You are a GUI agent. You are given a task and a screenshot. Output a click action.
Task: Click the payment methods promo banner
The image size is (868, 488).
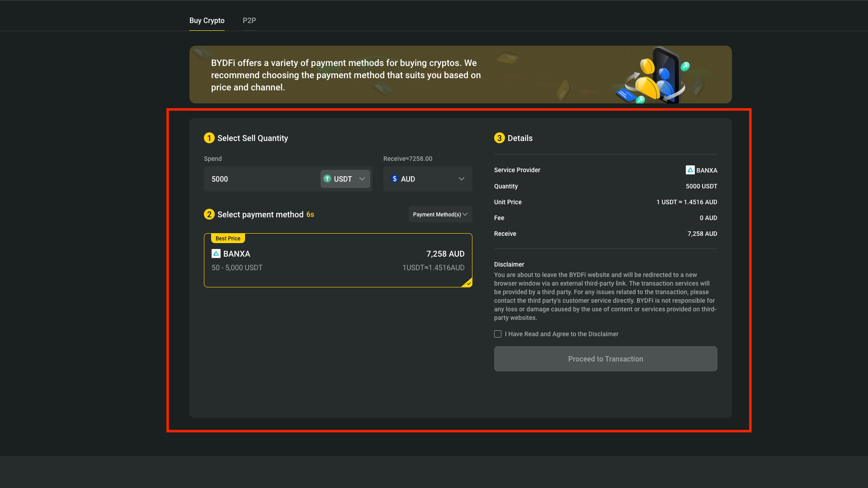tap(461, 75)
